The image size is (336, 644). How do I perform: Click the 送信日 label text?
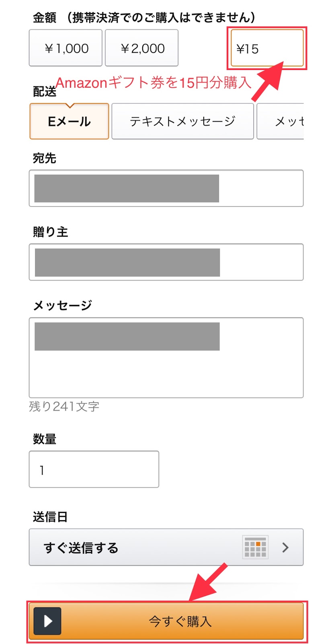click(50, 516)
